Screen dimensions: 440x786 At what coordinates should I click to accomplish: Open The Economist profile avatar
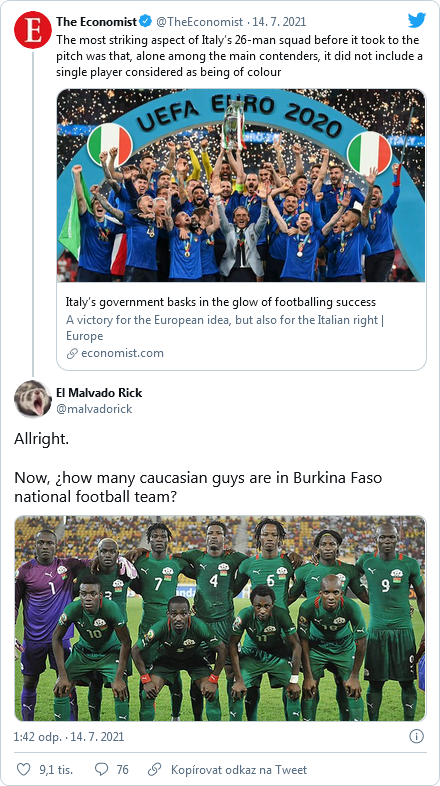click(33, 30)
